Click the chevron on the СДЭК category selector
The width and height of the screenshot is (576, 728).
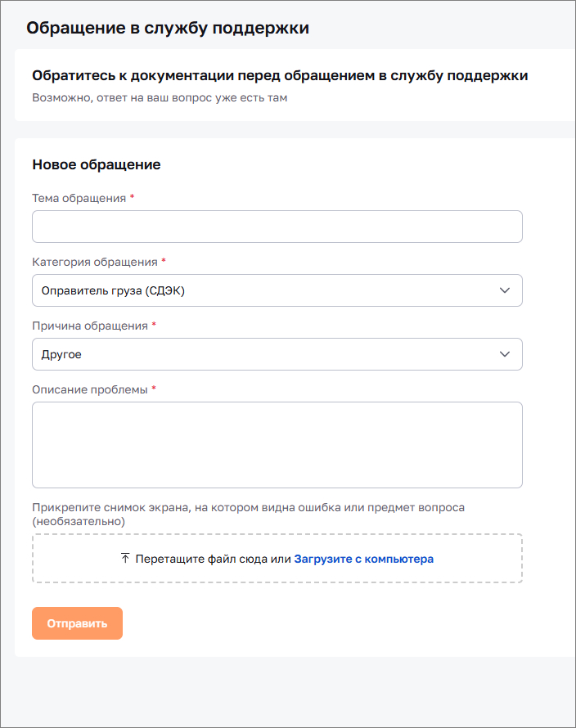505,290
